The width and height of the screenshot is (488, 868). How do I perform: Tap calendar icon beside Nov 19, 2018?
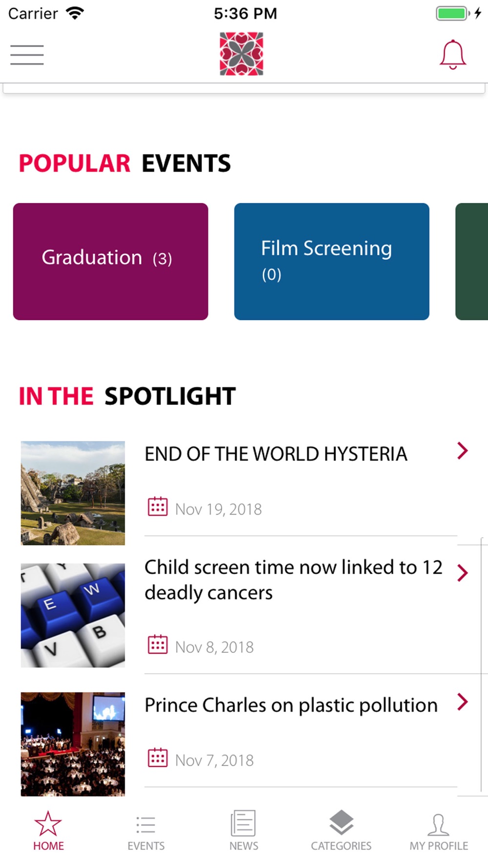(158, 507)
